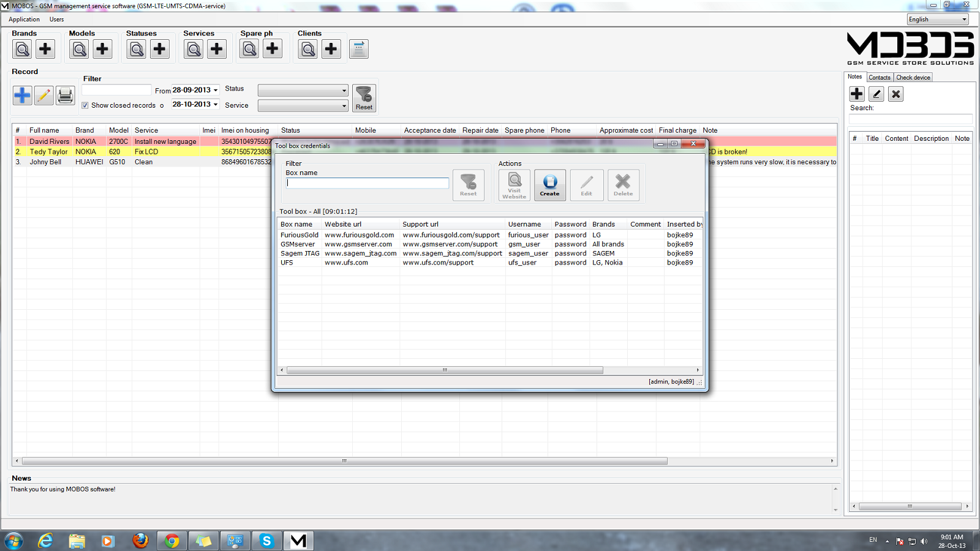Image resolution: width=980 pixels, height=551 pixels.
Task: Add a new note in the Notes panel
Action: 856,94
